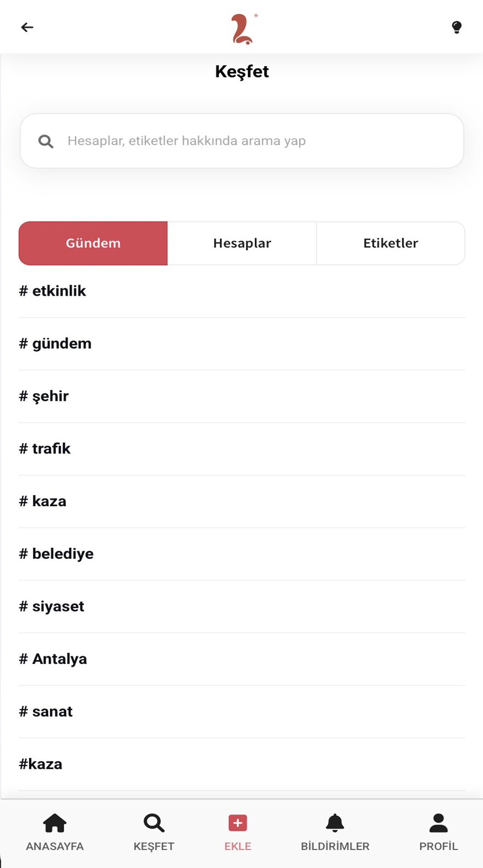Image resolution: width=483 pixels, height=868 pixels.
Task: Click the search magnifier icon in search box
Action: pyautogui.click(x=46, y=141)
